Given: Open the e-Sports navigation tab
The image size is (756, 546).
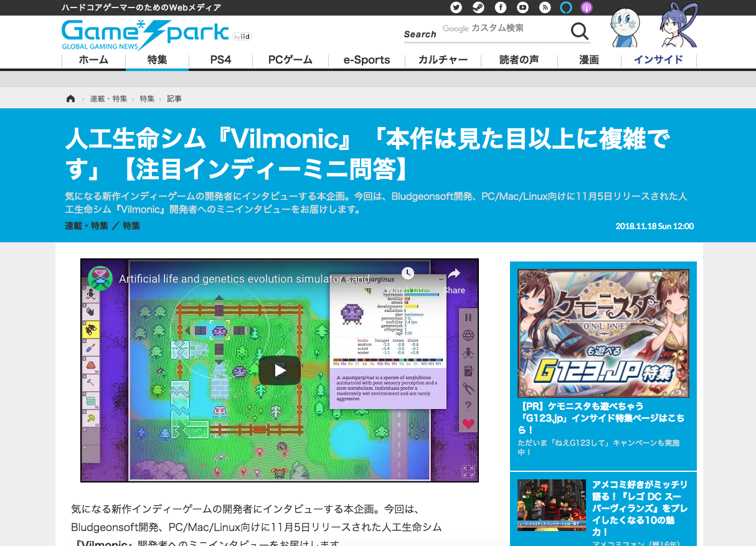Looking at the screenshot, I should click(x=367, y=60).
